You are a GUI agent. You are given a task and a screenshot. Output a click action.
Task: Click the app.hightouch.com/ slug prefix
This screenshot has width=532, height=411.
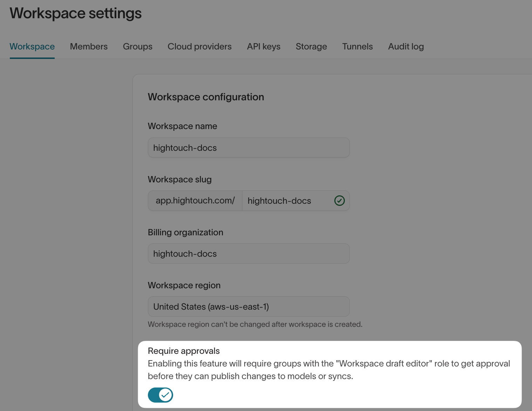(195, 201)
